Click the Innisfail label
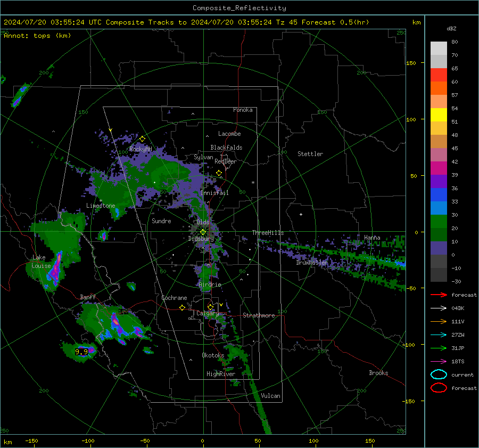Image resolution: width=479 pixels, height=448 pixels. [214, 193]
